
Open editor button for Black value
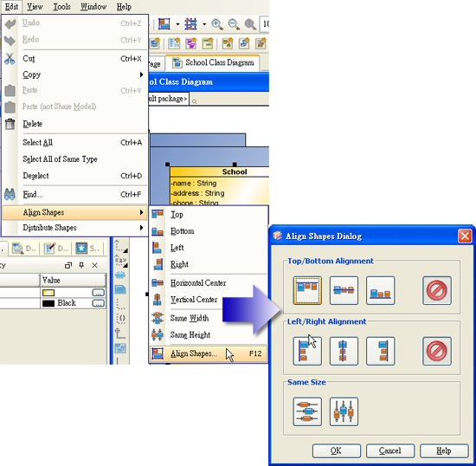click(98, 303)
